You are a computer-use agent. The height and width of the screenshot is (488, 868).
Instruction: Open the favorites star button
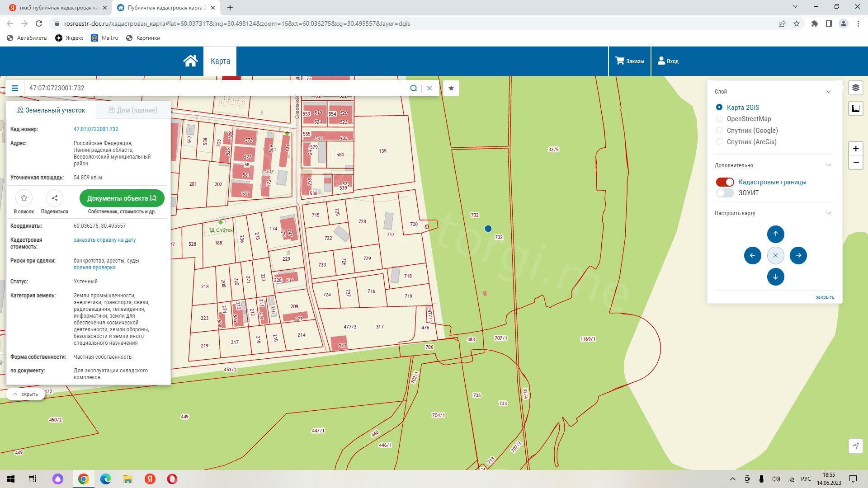[451, 88]
